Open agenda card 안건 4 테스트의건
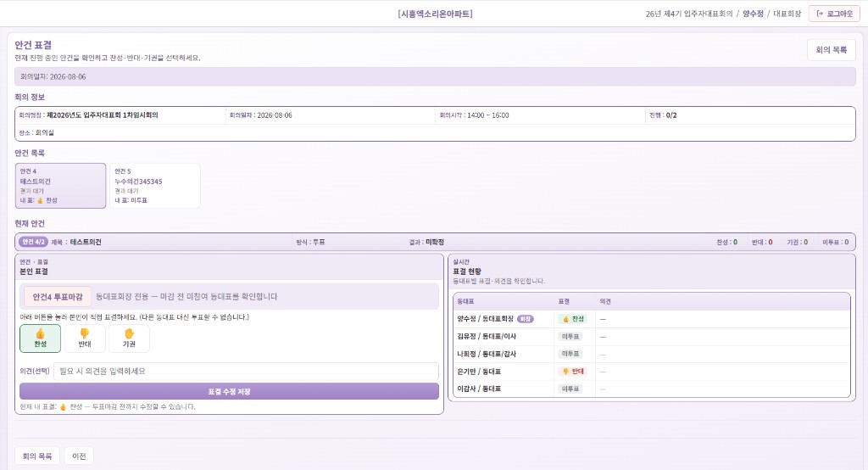The image size is (868, 470). [61, 186]
